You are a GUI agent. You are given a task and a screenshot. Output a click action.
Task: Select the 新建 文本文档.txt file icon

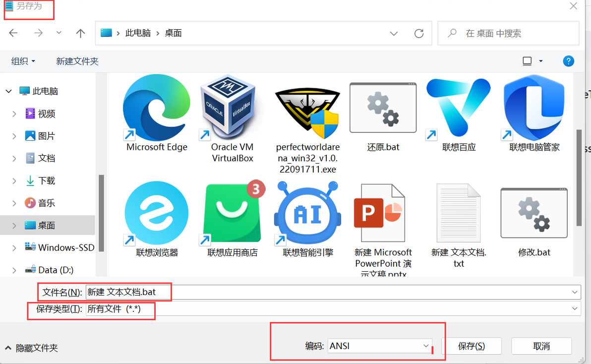[x=458, y=213]
